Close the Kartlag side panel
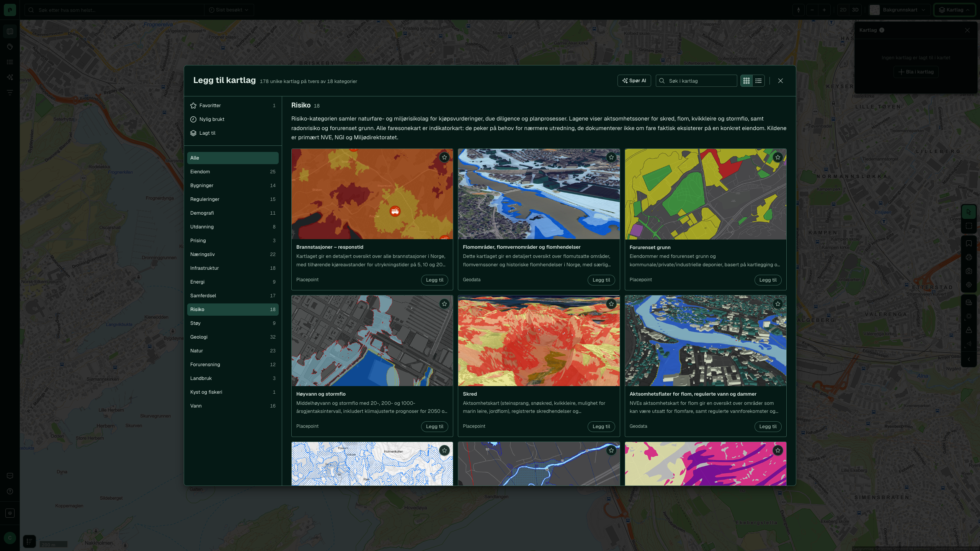 [967, 30]
